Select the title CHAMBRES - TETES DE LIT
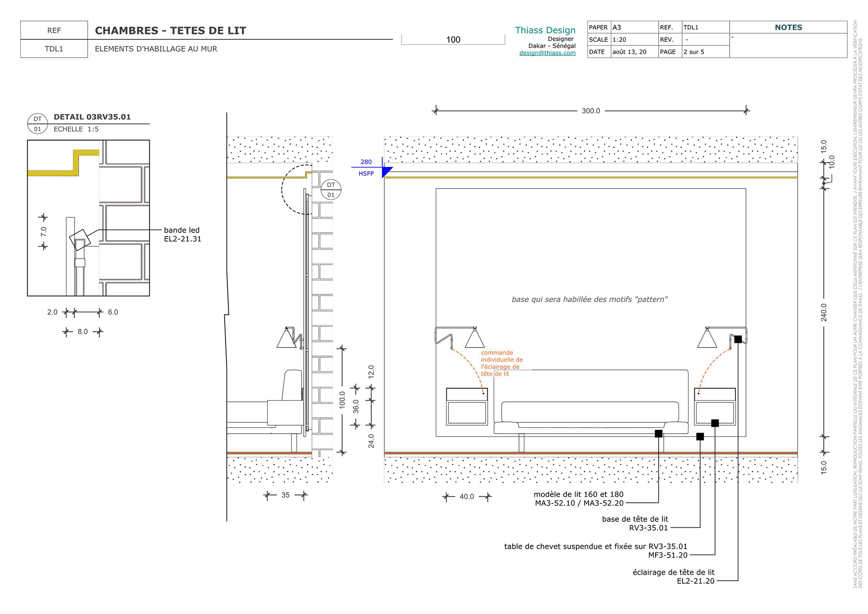 (x=170, y=31)
